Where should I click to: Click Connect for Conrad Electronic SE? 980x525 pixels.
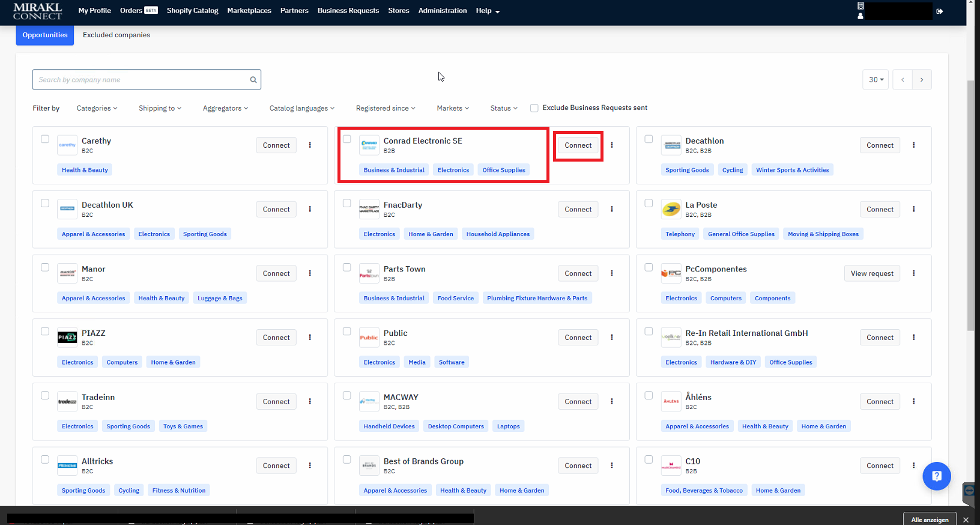578,145
